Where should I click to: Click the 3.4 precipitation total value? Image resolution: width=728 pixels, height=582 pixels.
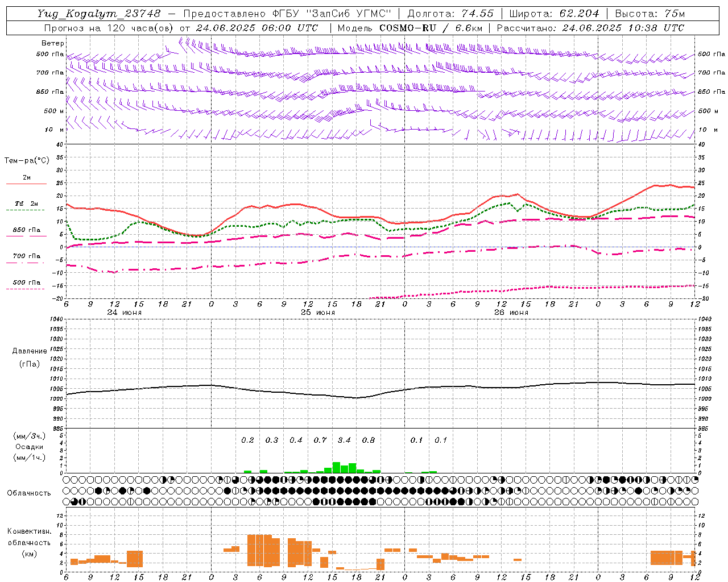coord(344,440)
